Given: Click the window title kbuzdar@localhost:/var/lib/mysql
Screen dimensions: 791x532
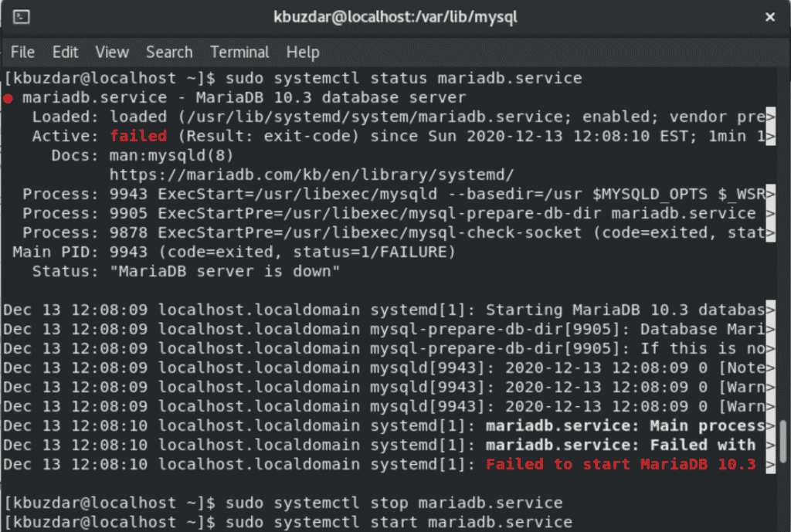Looking at the screenshot, I should coord(395,17).
